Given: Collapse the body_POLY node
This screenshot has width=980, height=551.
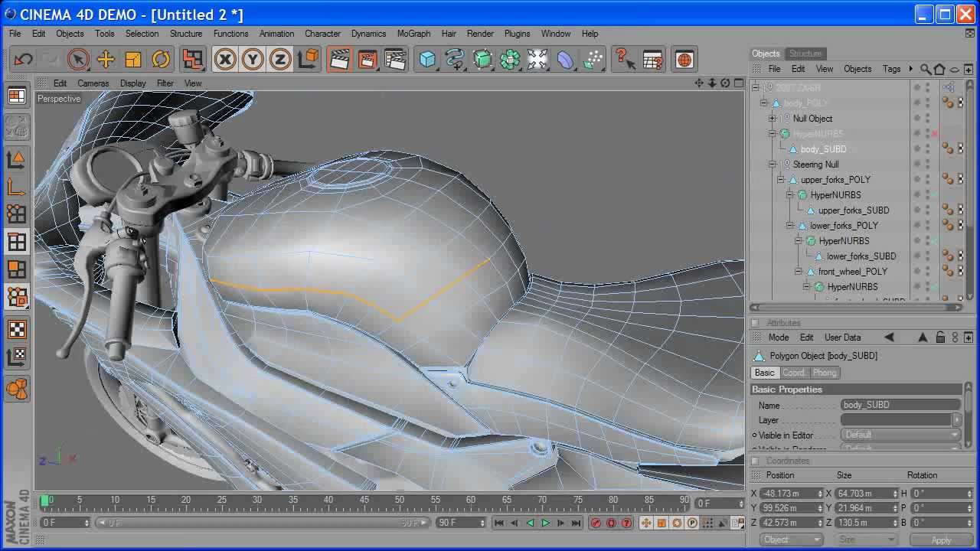Looking at the screenshot, I should pyautogui.click(x=763, y=103).
